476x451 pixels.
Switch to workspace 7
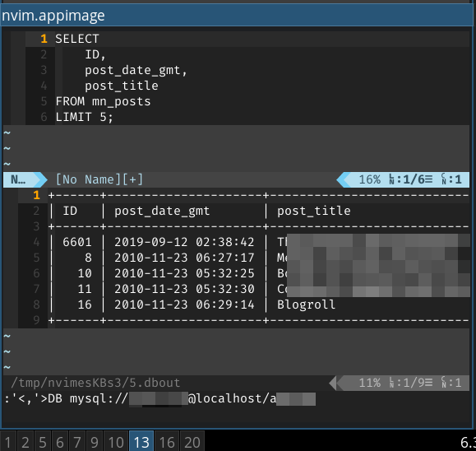[77, 442]
